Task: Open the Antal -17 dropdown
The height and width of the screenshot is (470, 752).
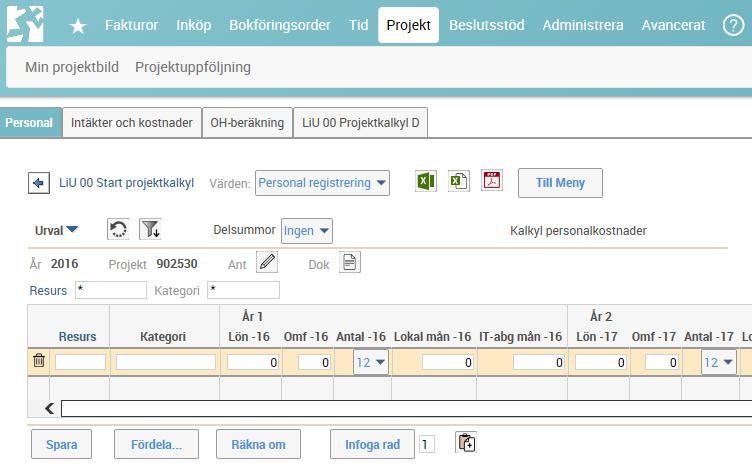Action: (718, 362)
